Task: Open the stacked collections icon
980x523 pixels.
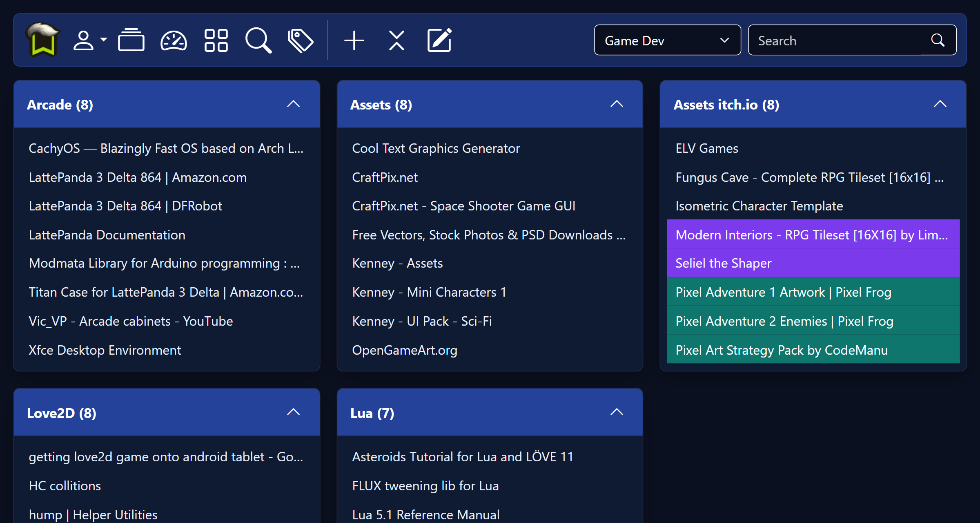Action: point(131,40)
